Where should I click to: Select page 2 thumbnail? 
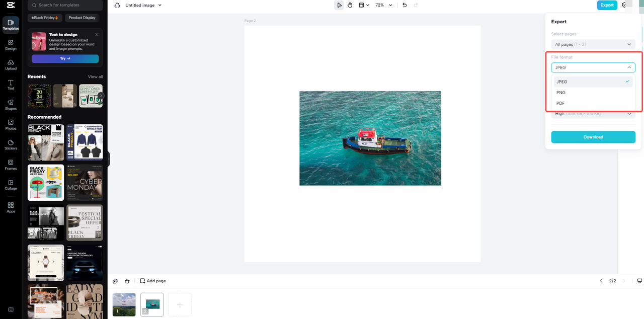click(152, 305)
